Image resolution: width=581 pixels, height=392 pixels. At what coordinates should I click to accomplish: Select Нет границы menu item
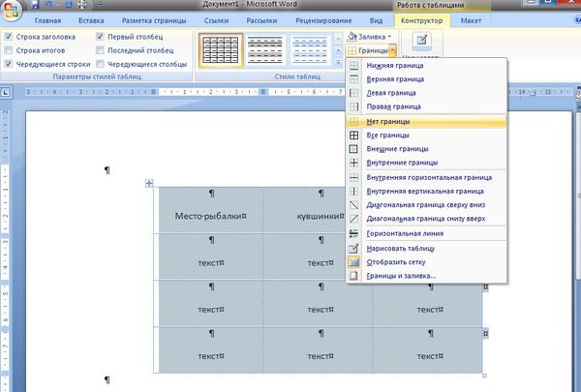(387, 122)
